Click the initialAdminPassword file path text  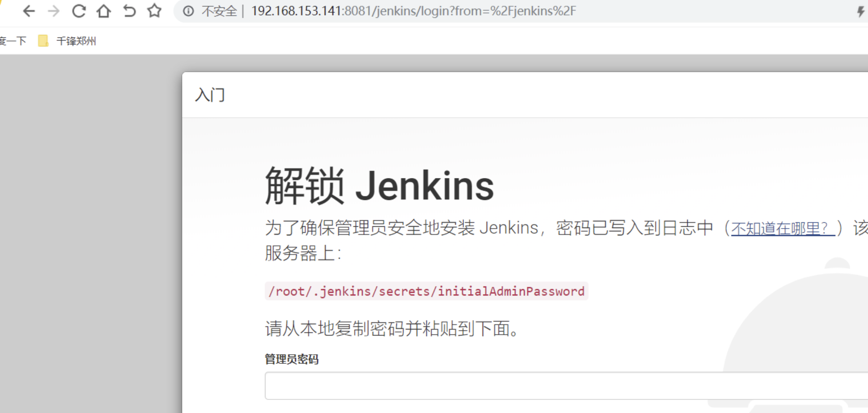[426, 291]
